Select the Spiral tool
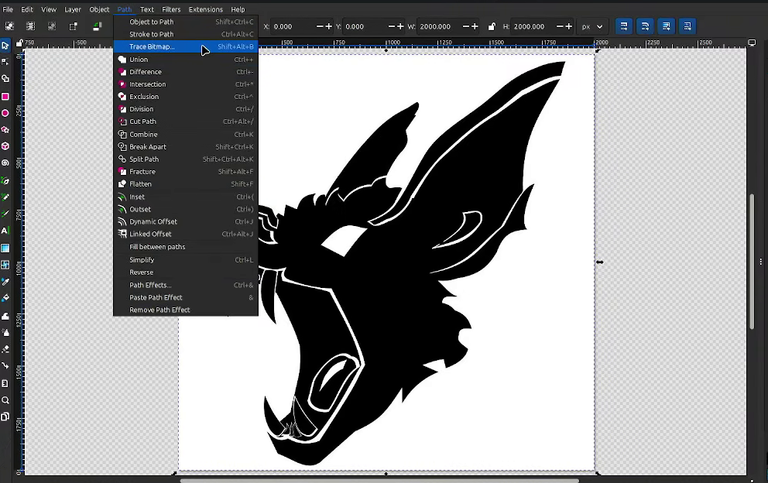 click(x=5, y=163)
